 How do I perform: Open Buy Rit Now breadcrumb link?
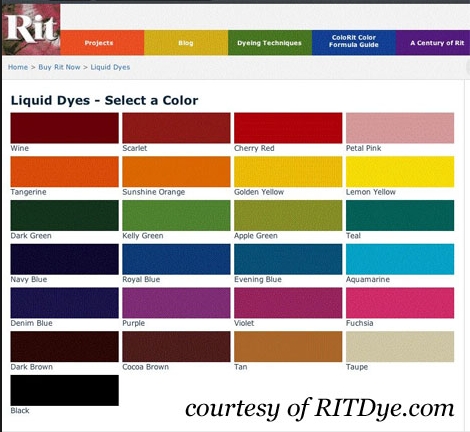tap(59, 67)
